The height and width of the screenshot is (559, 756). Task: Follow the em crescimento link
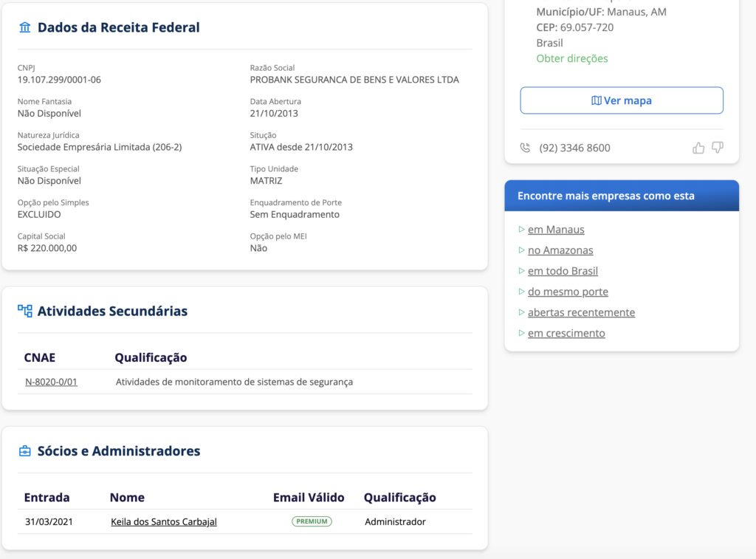point(566,333)
